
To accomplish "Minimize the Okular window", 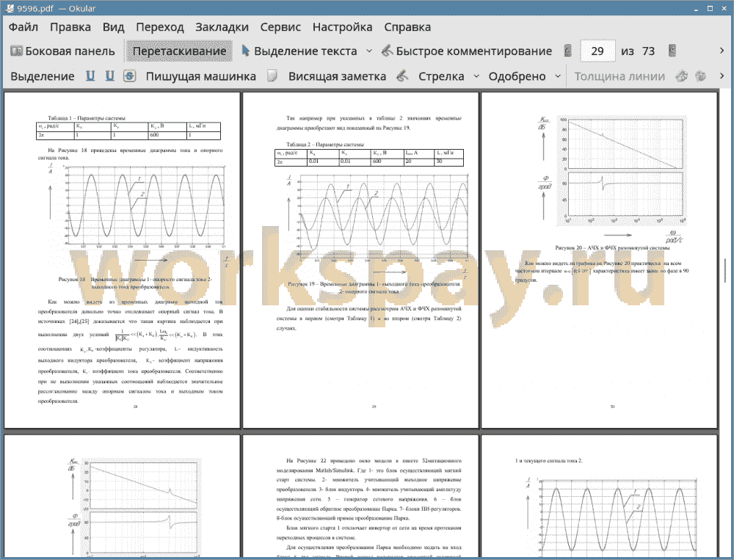I will tap(697, 8).
